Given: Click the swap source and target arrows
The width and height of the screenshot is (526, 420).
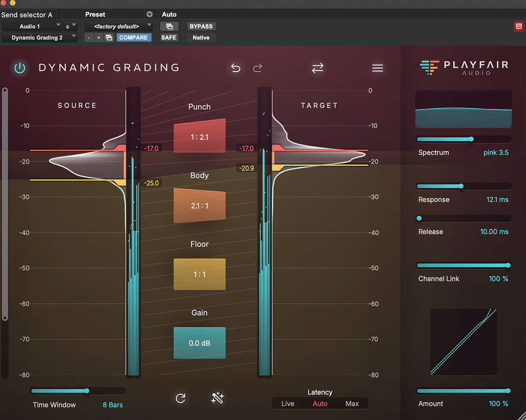Looking at the screenshot, I should [317, 68].
